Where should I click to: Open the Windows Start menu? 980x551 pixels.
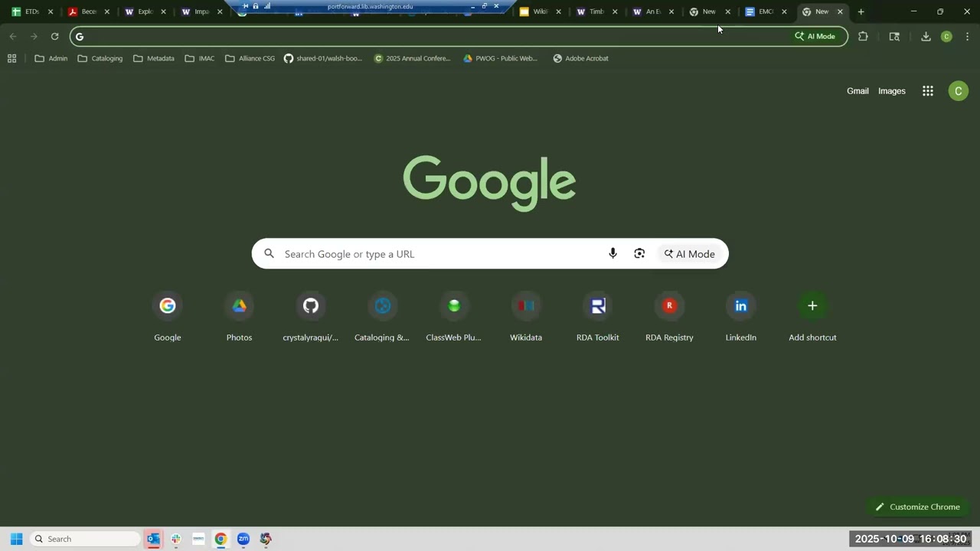[16, 539]
